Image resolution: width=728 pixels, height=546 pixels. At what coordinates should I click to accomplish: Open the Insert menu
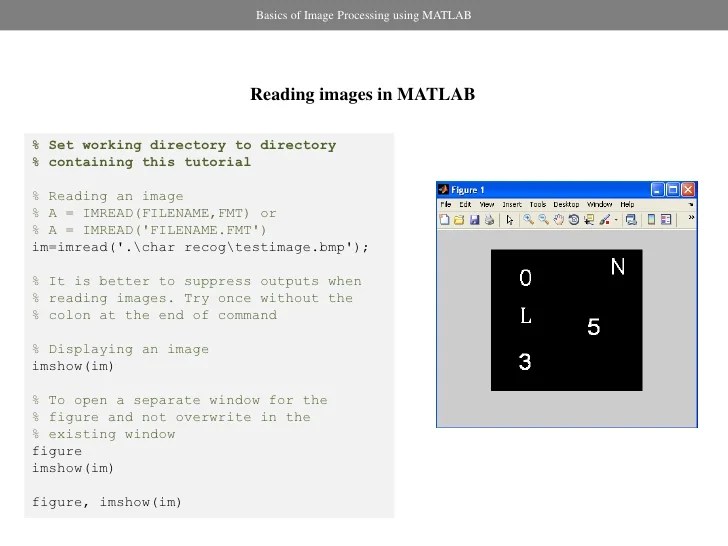tap(512, 204)
